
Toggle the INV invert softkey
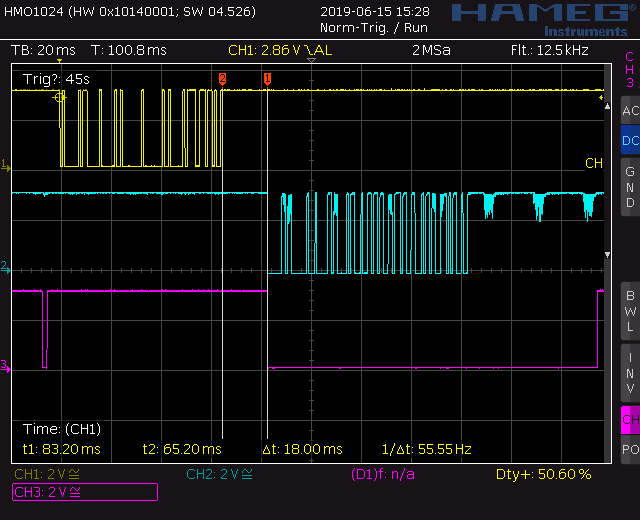629,372
